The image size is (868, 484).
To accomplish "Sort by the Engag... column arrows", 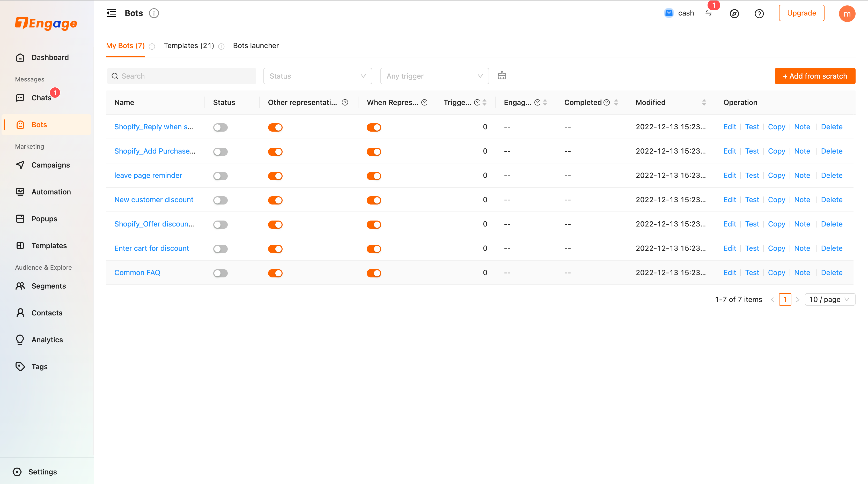I will [545, 102].
